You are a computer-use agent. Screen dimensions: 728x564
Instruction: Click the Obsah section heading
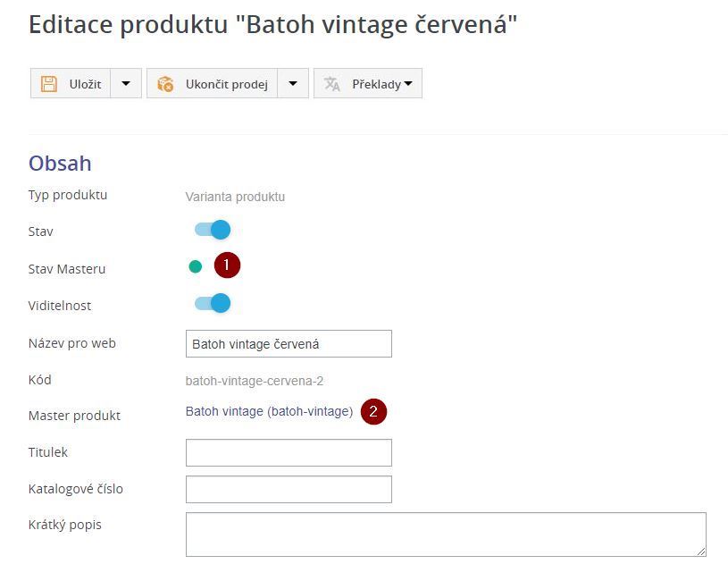[x=59, y=164]
